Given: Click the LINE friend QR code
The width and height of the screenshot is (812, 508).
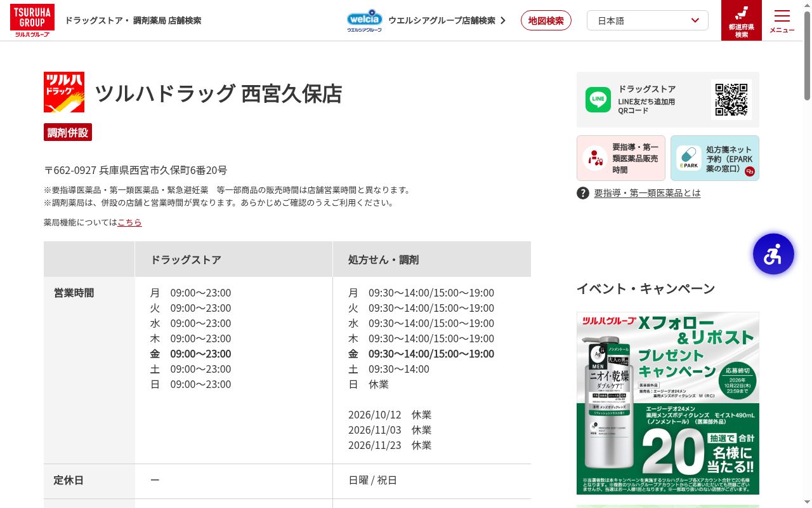Looking at the screenshot, I should pos(731,100).
